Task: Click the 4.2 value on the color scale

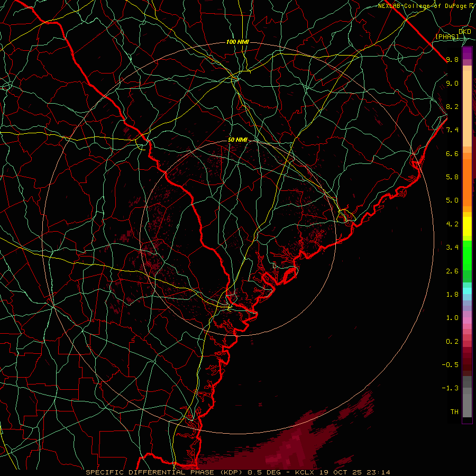Action: [452, 224]
